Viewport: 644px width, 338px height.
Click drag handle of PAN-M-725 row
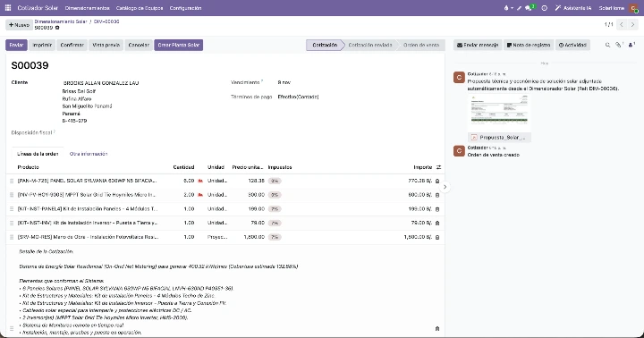12,181
